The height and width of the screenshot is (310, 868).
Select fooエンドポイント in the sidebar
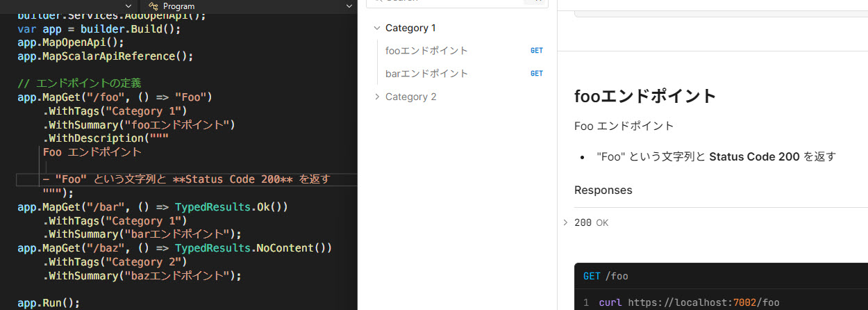coord(426,51)
